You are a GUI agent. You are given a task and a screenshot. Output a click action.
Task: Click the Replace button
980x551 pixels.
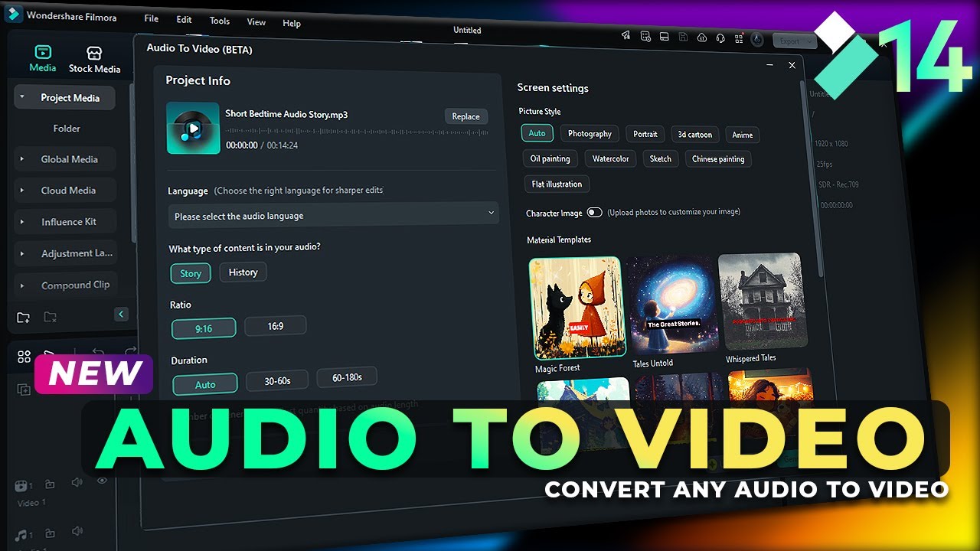(465, 116)
